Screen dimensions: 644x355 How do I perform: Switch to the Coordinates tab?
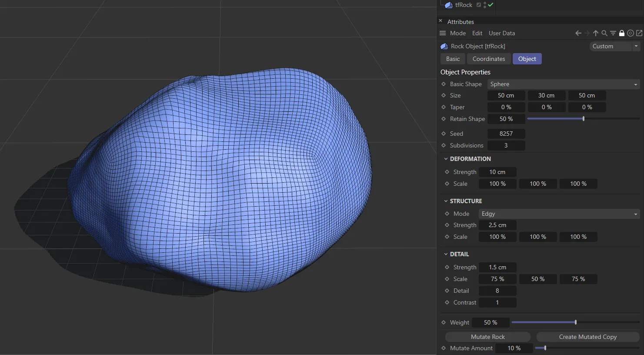click(x=489, y=59)
